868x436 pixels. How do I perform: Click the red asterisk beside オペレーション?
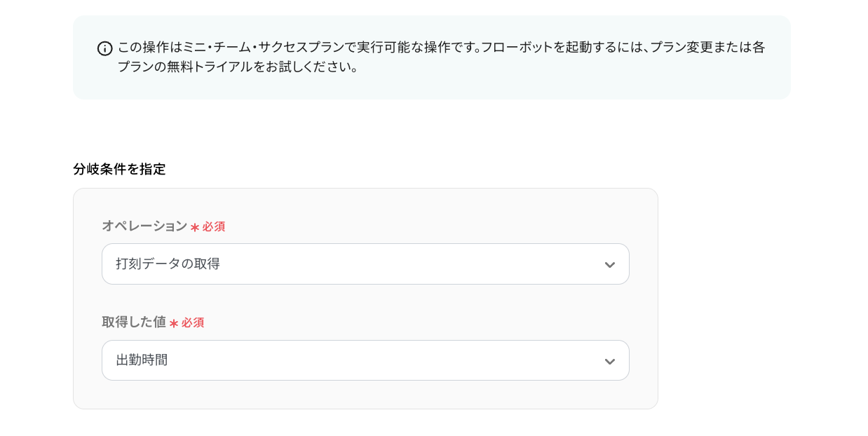(195, 227)
